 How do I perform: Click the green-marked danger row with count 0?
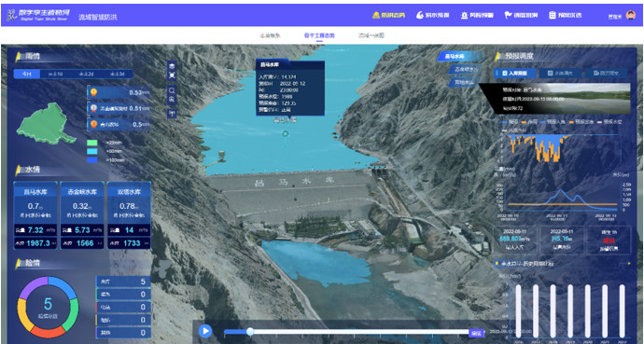(123, 295)
